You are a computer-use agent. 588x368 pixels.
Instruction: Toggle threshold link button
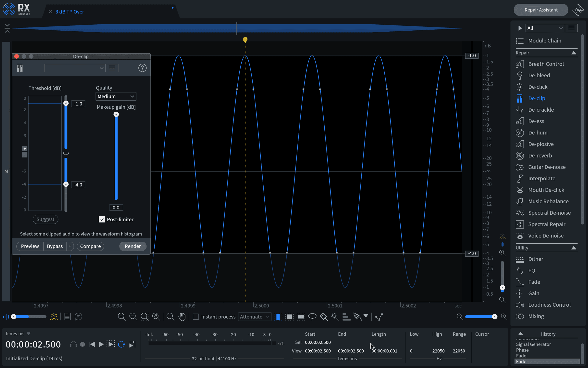[66, 153]
